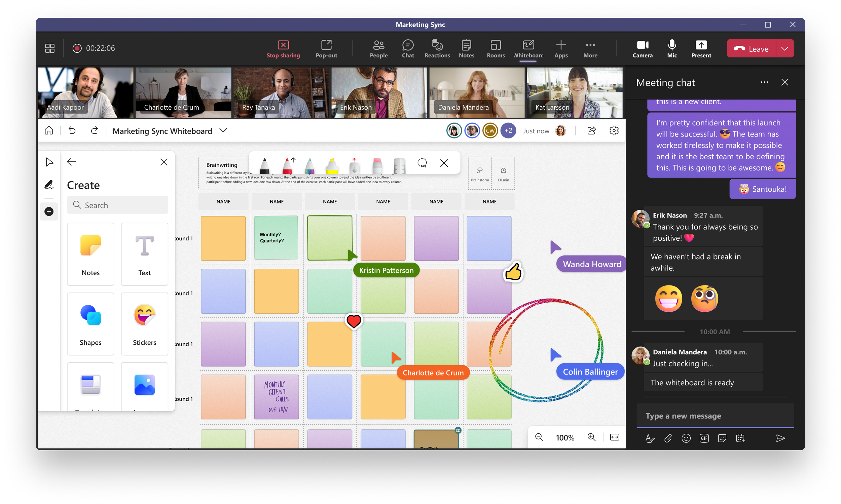Select the red pen color
This screenshot has width=841, height=504.
coord(287,165)
